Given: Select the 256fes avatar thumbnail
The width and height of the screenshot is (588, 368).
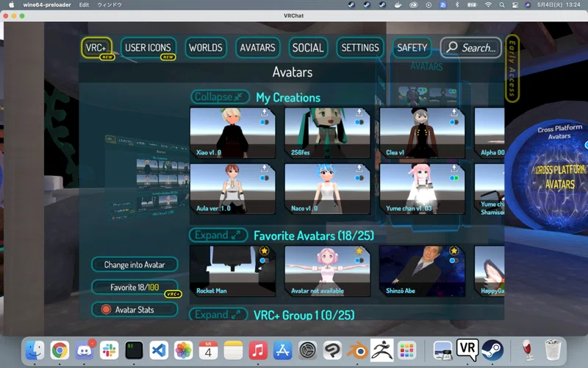Looking at the screenshot, I should (327, 132).
